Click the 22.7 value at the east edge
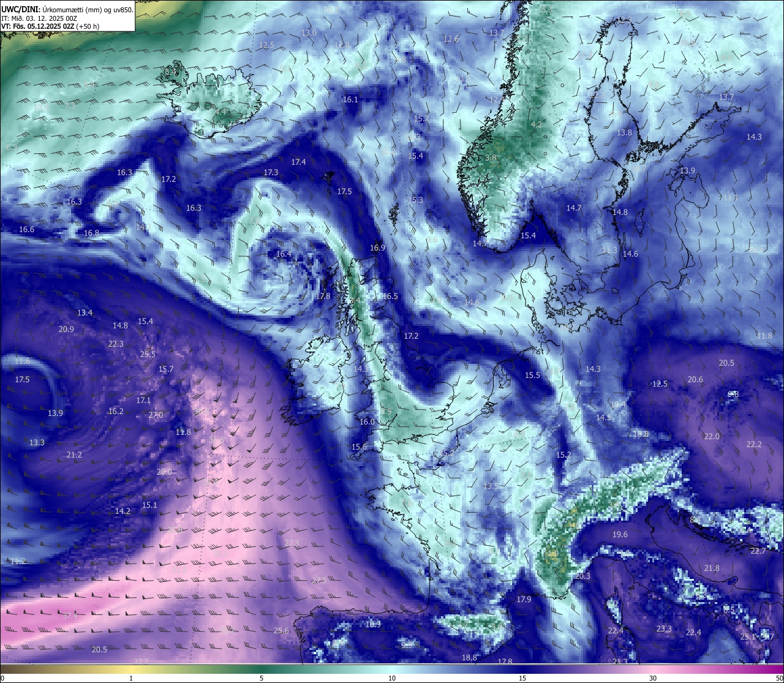The height and width of the screenshot is (683, 784). 758,551
